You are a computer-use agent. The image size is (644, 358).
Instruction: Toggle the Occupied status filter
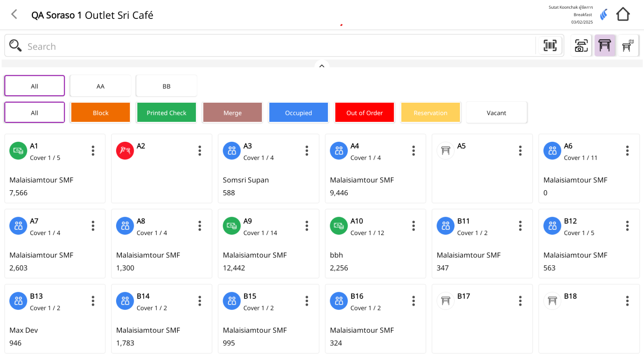(298, 113)
